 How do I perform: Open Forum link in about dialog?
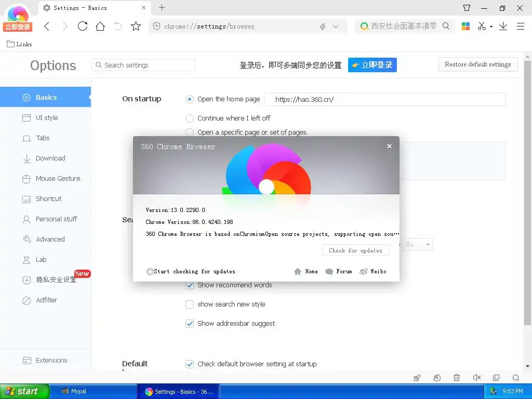[x=339, y=271]
